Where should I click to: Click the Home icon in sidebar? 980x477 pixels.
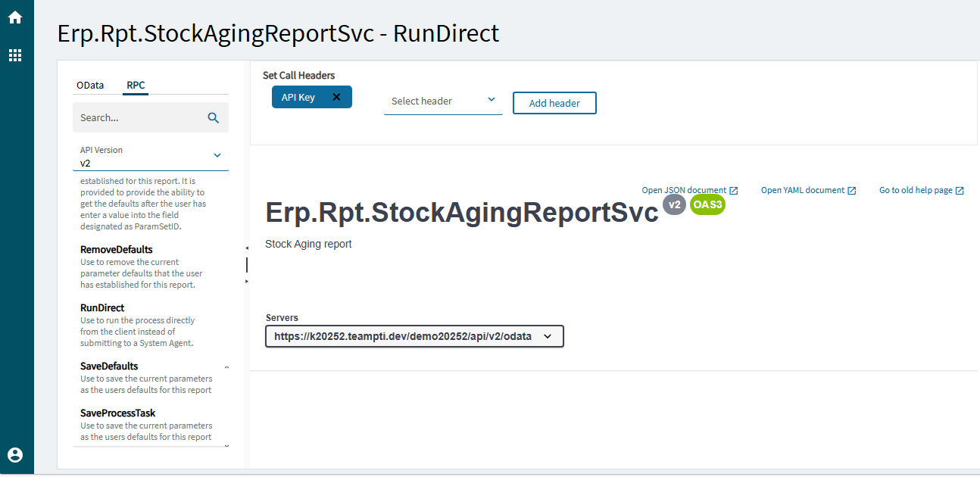coord(15,17)
